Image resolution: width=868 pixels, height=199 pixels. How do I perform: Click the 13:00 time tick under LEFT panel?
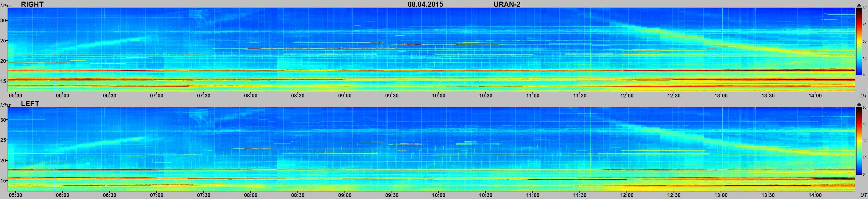point(721,195)
